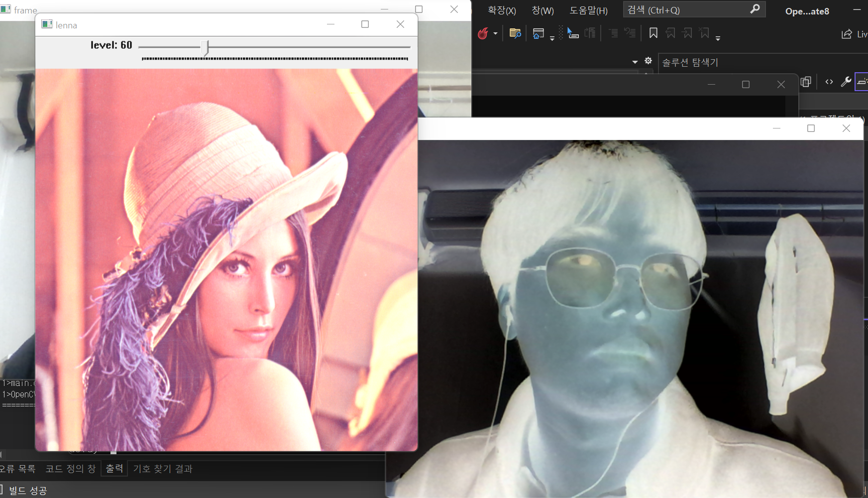Click the Uncomment selection icon
Image resolution: width=868 pixels, height=498 pixels.
(630, 33)
